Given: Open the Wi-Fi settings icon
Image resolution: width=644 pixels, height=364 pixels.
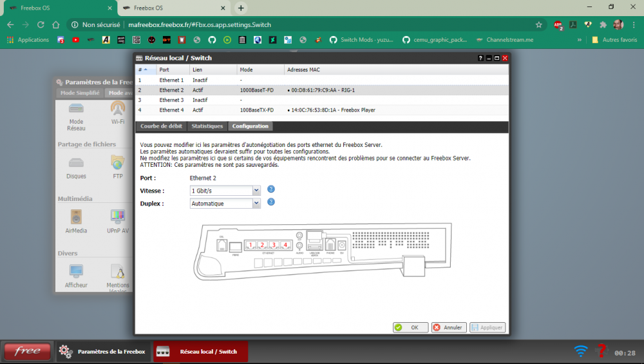Looking at the screenshot, I should [118, 110].
